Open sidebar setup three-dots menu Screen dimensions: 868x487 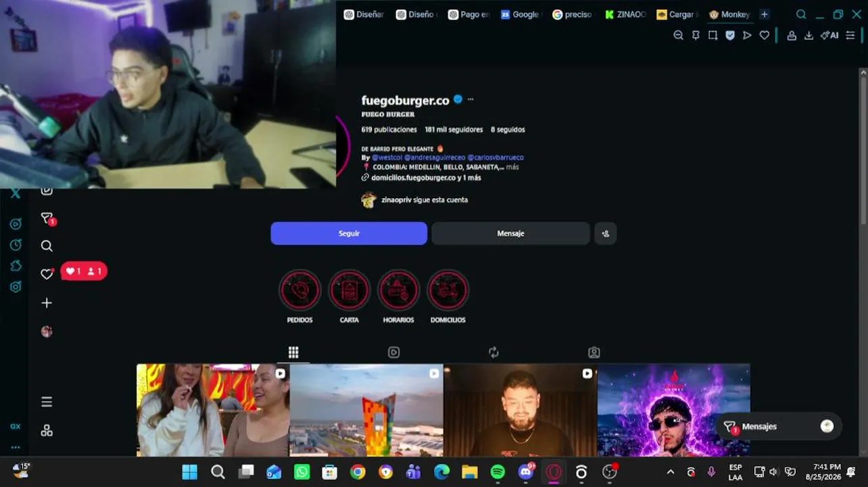coord(16,447)
